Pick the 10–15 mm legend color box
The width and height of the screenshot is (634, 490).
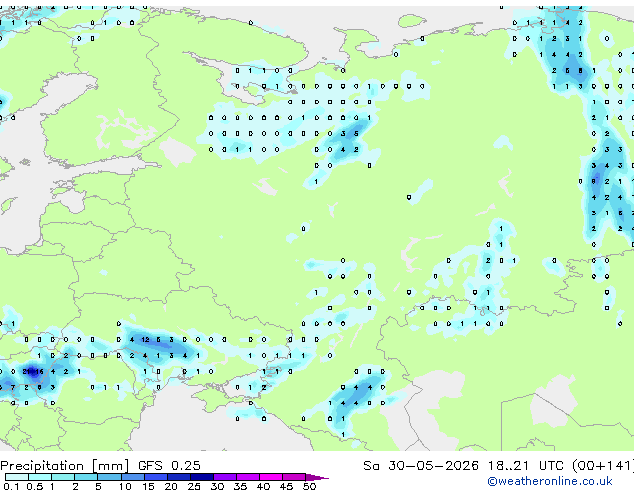point(133,477)
